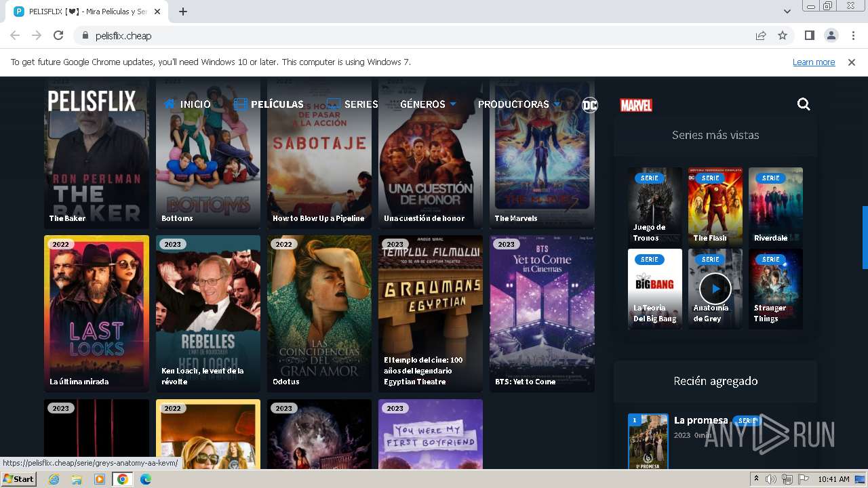The image size is (868, 488).
Task: Open The Baker movie poster
Action: pos(96,152)
